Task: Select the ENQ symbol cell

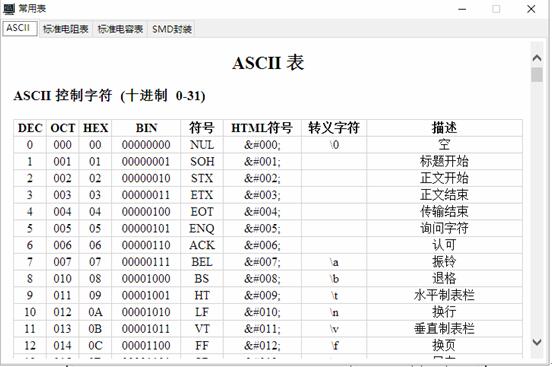Action: (x=202, y=229)
